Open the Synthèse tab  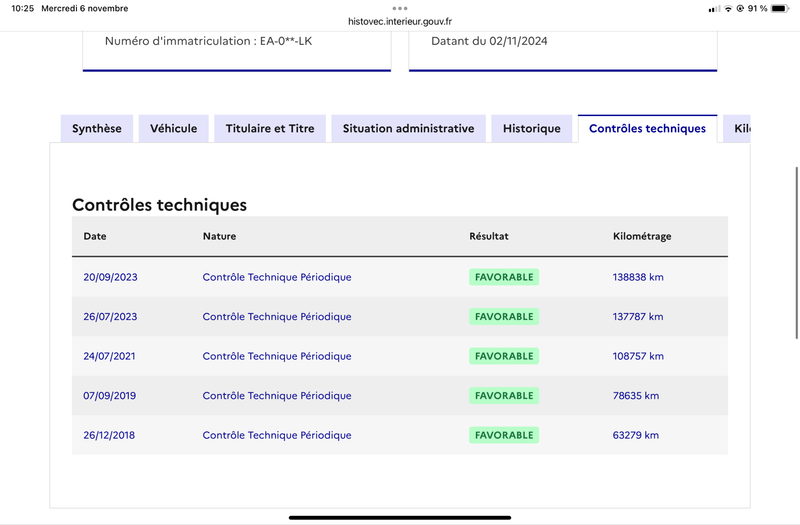point(96,129)
